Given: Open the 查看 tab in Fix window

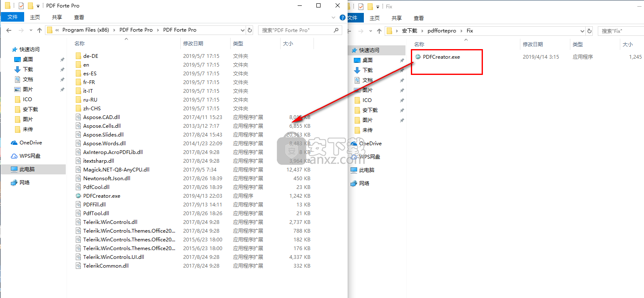Looking at the screenshot, I should (419, 18).
